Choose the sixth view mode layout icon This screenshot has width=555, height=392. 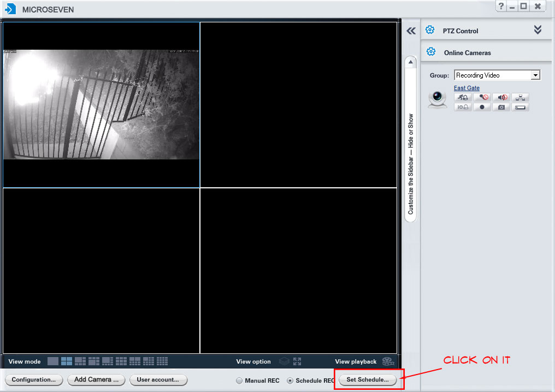point(121,361)
